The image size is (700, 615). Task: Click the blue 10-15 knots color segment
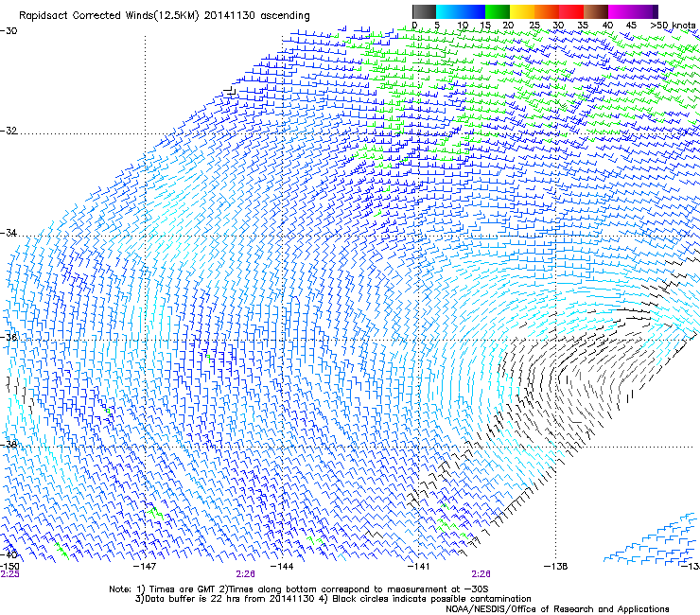[473, 11]
